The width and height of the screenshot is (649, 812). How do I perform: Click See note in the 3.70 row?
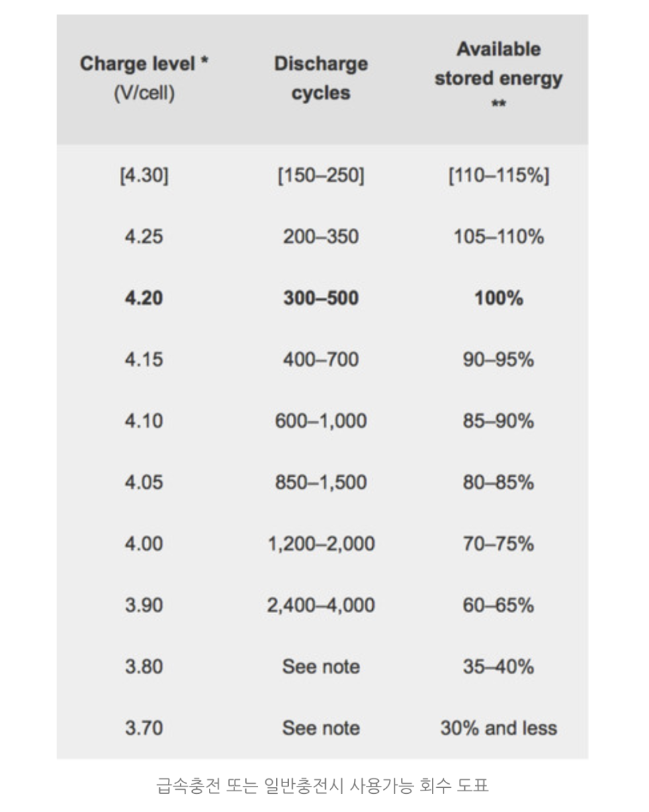(x=321, y=728)
